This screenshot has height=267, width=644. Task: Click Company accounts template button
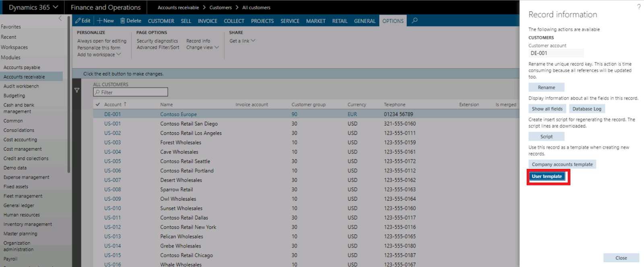(562, 164)
